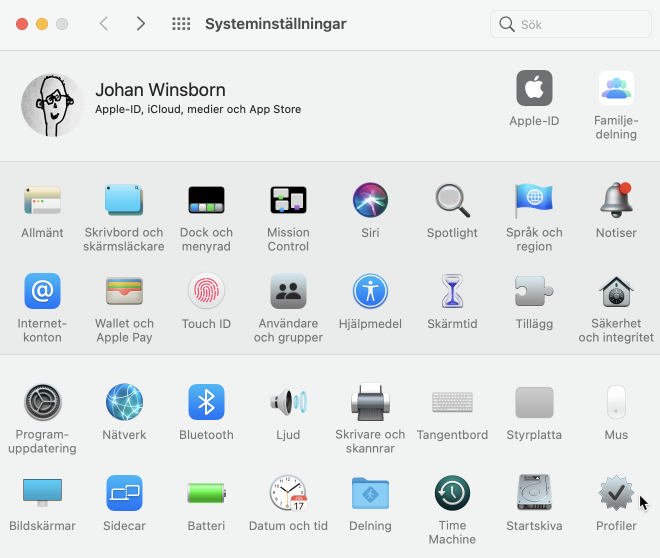660x558 pixels.
Task: Open Apple-ID preference pane
Action: point(534,88)
